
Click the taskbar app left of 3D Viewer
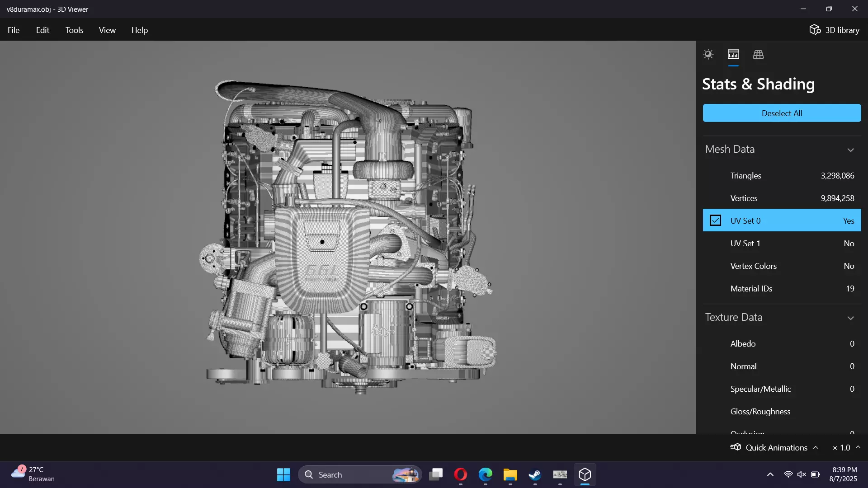tap(560, 474)
